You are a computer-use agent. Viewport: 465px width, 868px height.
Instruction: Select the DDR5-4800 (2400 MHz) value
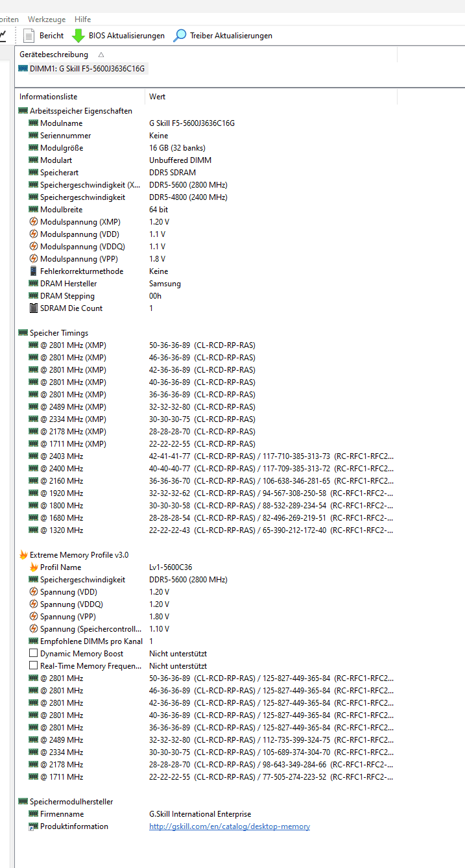[x=188, y=197]
